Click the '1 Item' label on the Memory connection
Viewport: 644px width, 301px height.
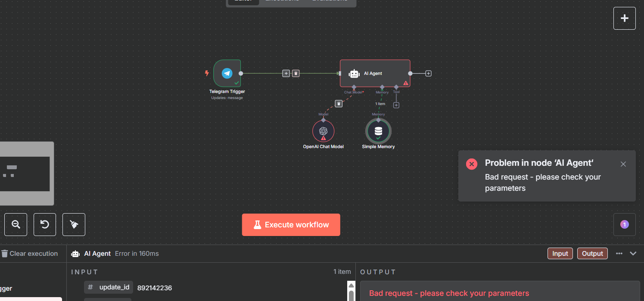coord(380,104)
